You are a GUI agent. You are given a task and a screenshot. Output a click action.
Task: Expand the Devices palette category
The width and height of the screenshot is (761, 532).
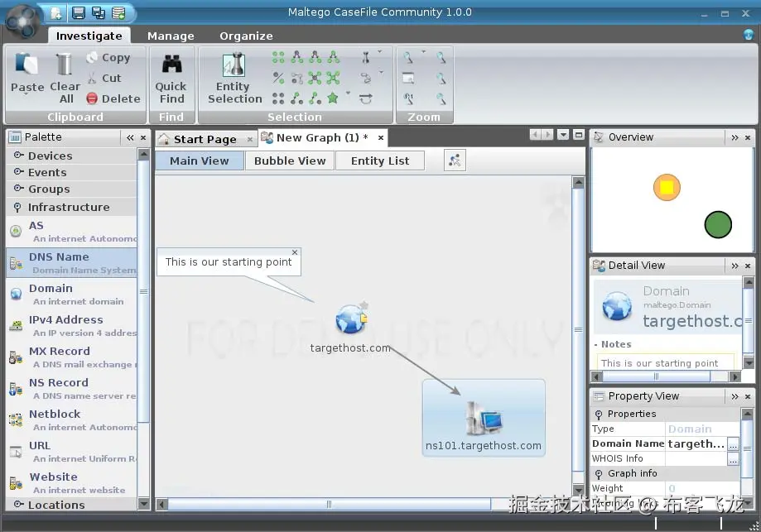(18, 156)
